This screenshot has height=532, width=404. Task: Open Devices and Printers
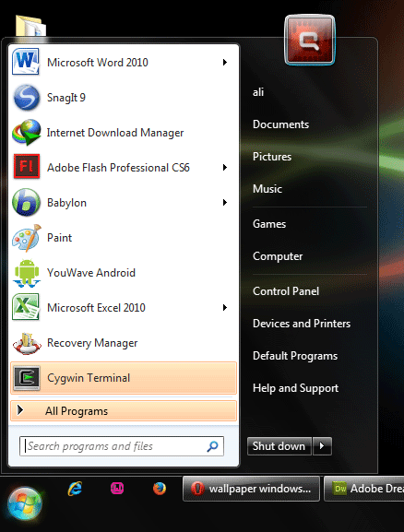coord(302,324)
